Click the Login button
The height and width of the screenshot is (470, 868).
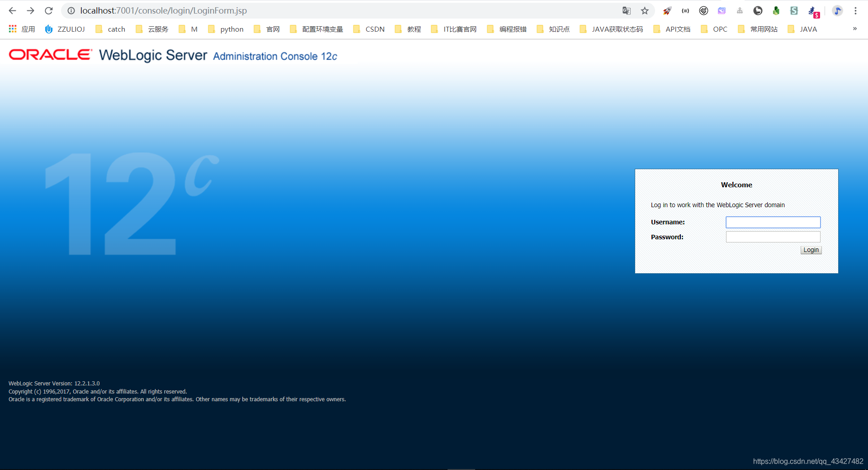(x=811, y=250)
